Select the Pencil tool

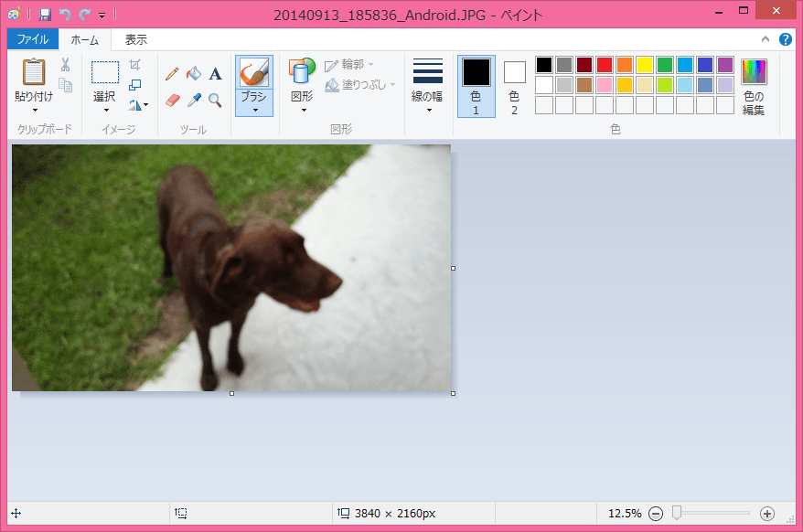172,74
